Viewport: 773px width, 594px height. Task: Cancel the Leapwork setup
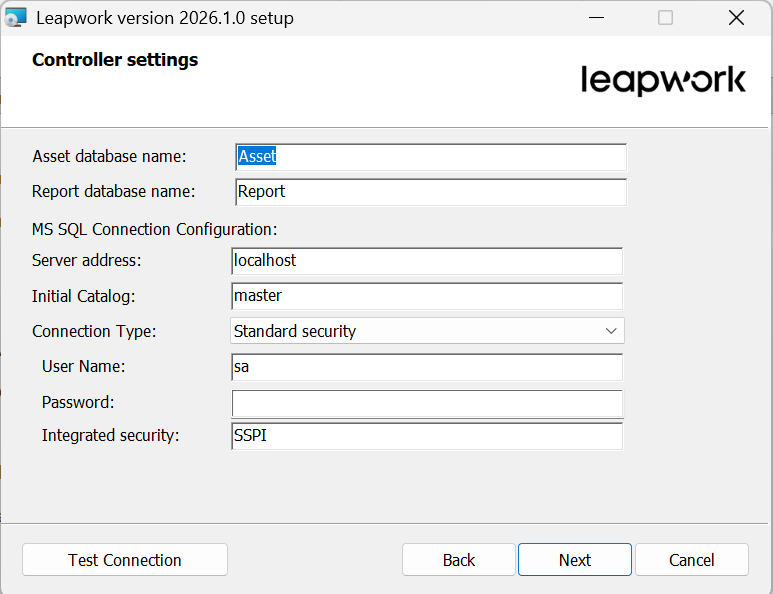[x=692, y=559]
